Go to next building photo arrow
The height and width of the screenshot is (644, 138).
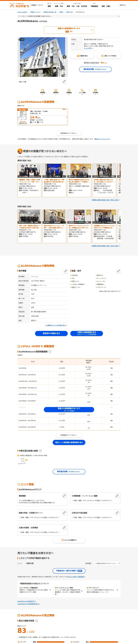click(x=64, y=57)
